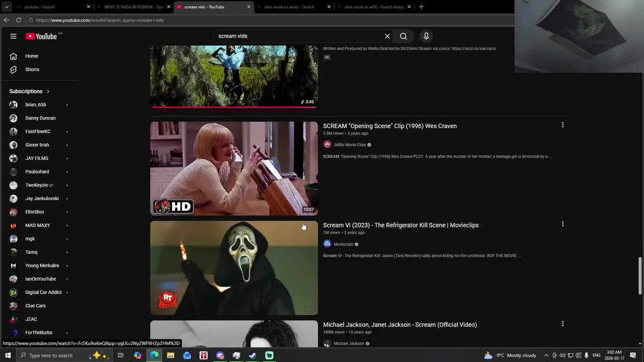
Task: Show hidden system tray icons
Action: [x=546, y=355]
